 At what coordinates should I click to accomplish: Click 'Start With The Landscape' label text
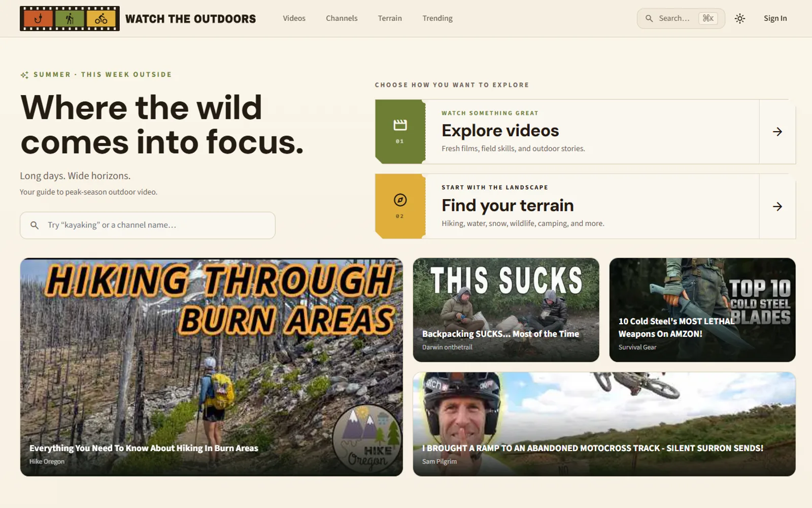495,187
